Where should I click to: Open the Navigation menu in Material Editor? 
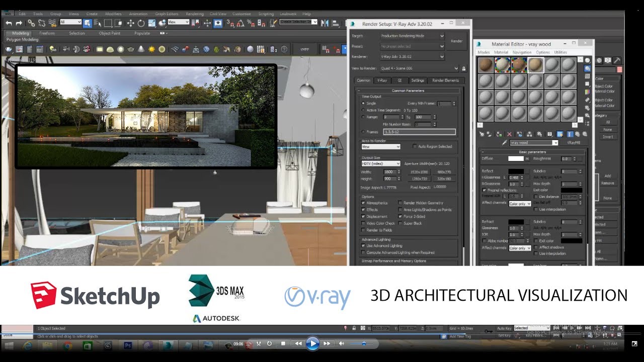(x=522, y=52)
